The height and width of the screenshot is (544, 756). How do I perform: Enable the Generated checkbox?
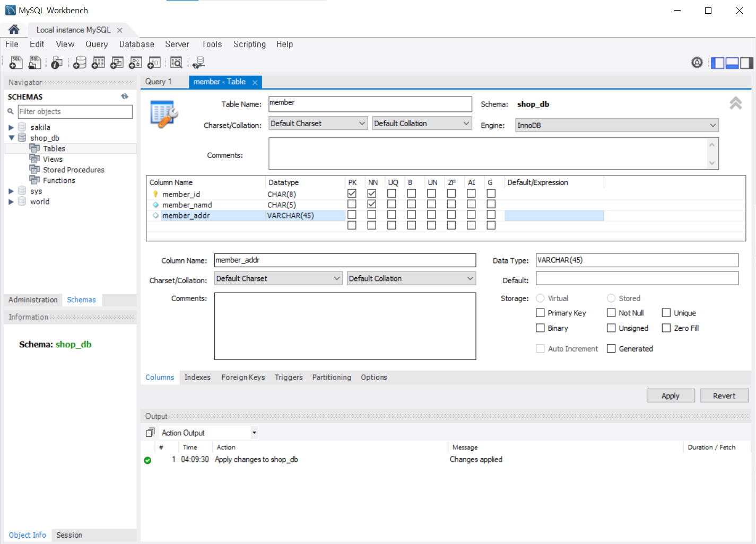(611, 348)
